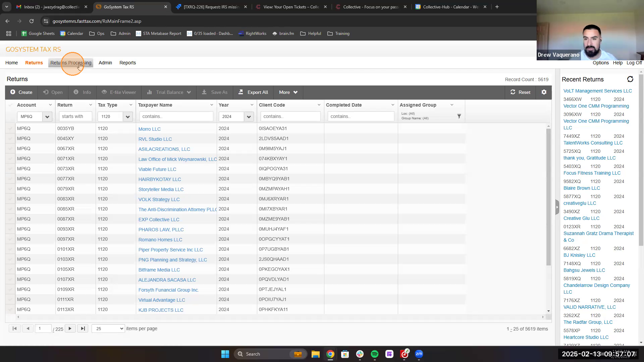The height and width of the screenshot is (362, 644).
Task: Go to the last page of results
Action: point(83,328)
